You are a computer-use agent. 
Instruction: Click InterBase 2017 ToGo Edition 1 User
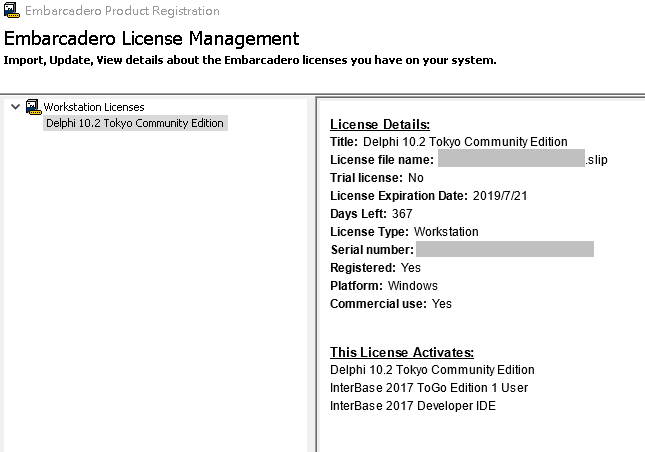pyautogui.click(x=429, y=388)
